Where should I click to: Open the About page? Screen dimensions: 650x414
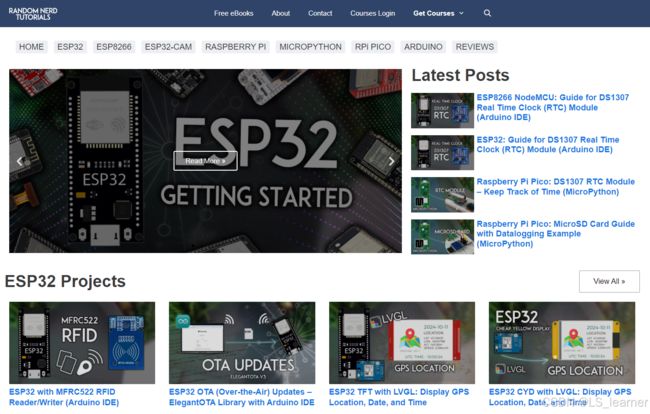(x=281, y=13)
